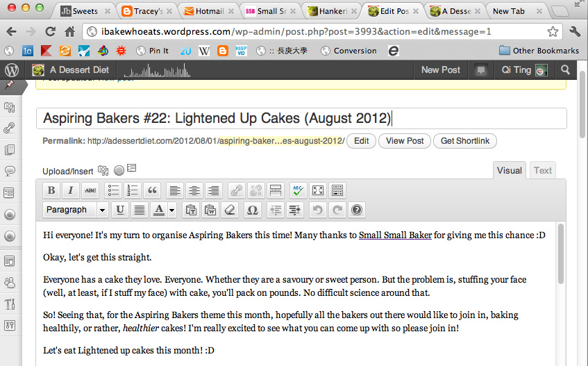This screenshot has width=588, height=366.
Task: Click the unordered bullet list icon
Action: pyautogui.click(x=114, y=190)
